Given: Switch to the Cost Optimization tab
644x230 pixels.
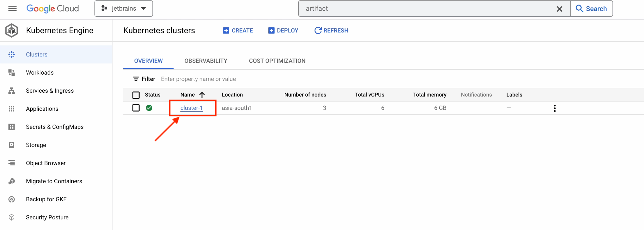Looking at the screenshot, I should pos(277,61).
